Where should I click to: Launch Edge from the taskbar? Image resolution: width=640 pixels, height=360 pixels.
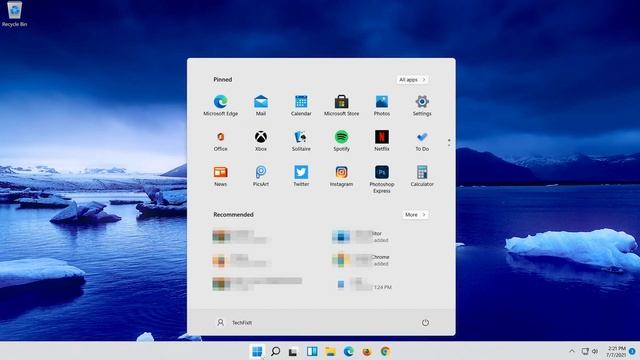click(x=349, y=351)
